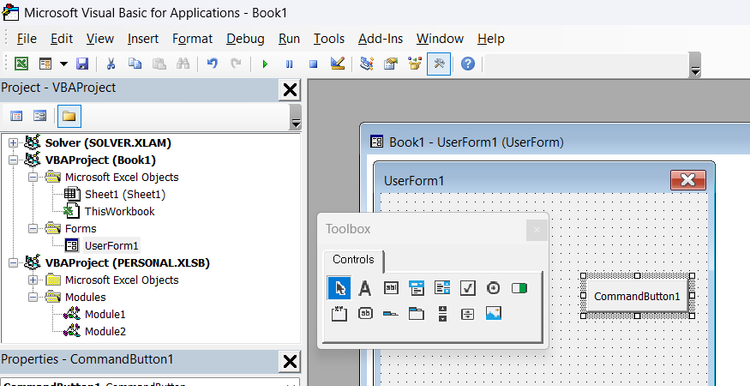Image resolution: width=750 pixels, height=386 pixels.
Task: Click the Help question mark icon
Action: [x=468, y=64]
